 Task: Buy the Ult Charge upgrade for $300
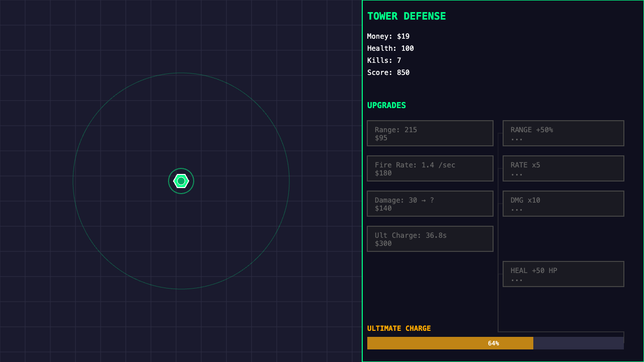[430, 238]
